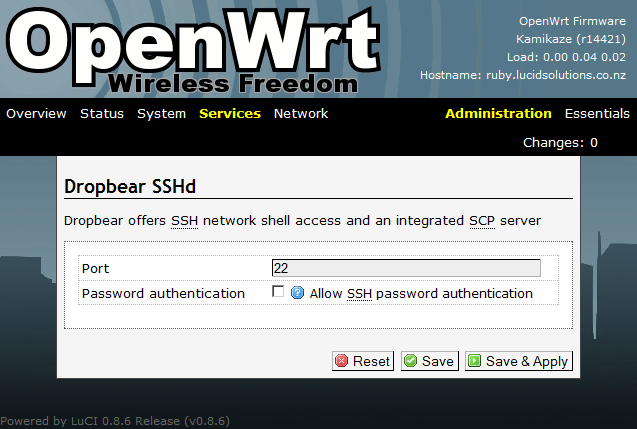Click the Changes: 0 link
The image size is (637, 429).
coord(560,143)
